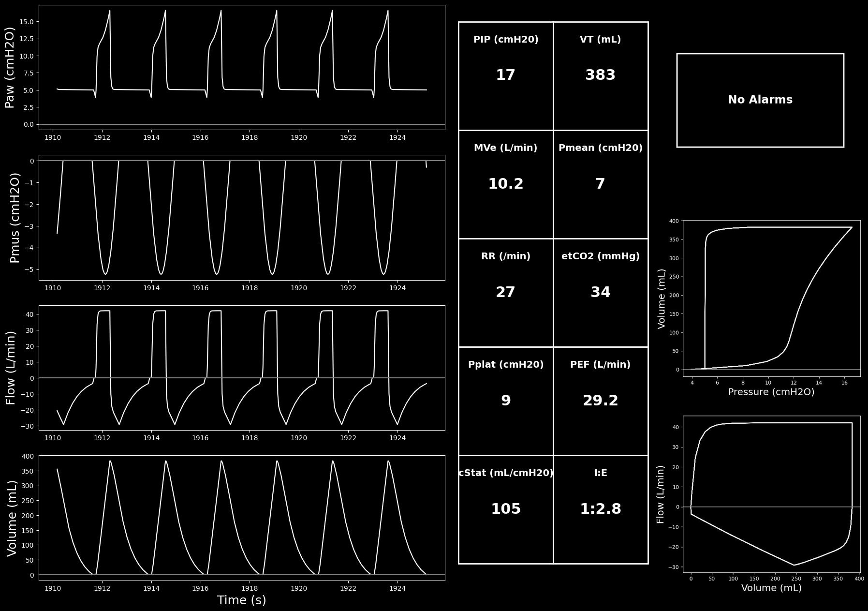Open the MVe (L/min) parameter tile
Screen dimensions: 868x611
(506, 184)
